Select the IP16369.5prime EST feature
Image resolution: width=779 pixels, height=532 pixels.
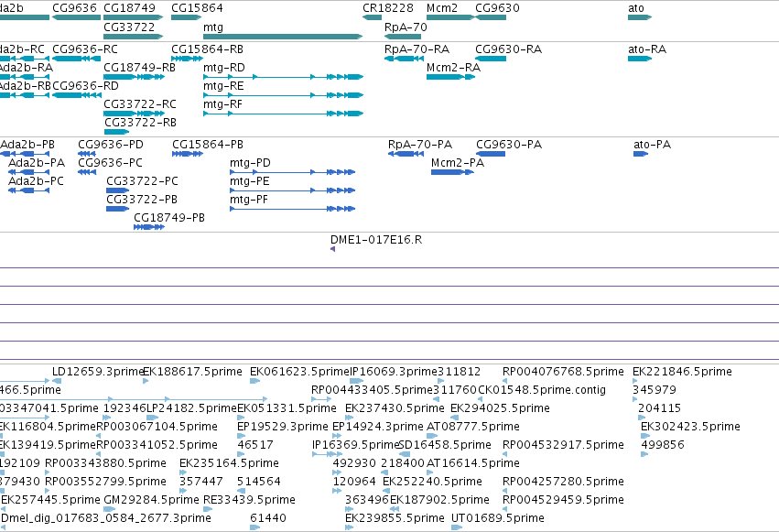click(328, 454)
